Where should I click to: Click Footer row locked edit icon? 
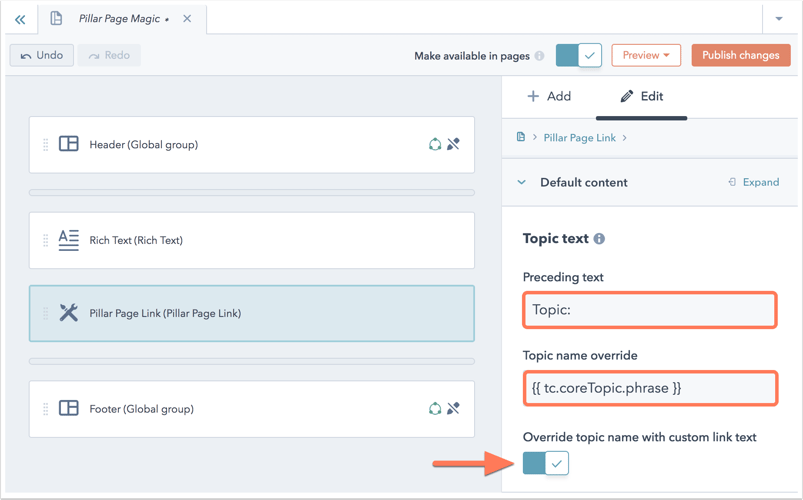tap(453, 409)
